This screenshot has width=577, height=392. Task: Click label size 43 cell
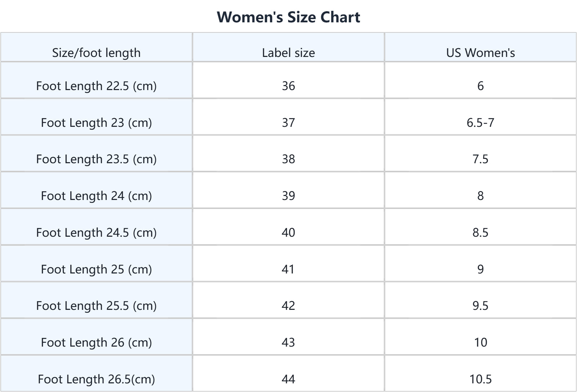(x=288, y=342)
